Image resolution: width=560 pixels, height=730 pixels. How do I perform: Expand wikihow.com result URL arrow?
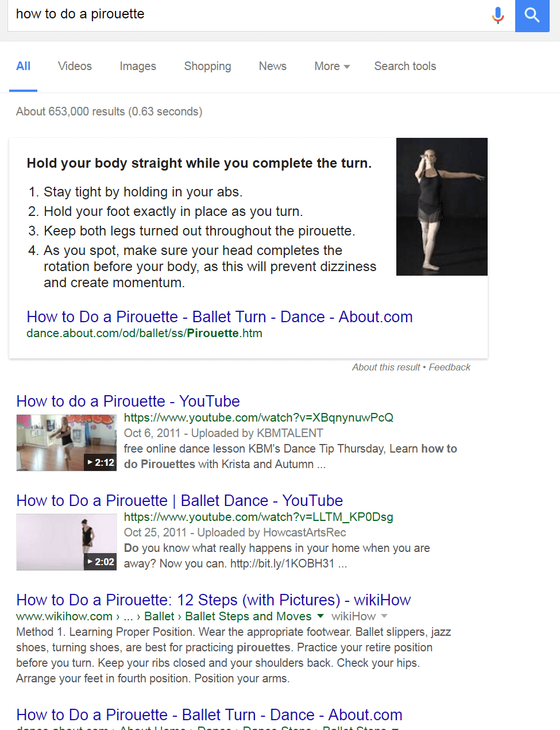pos(320,616)
